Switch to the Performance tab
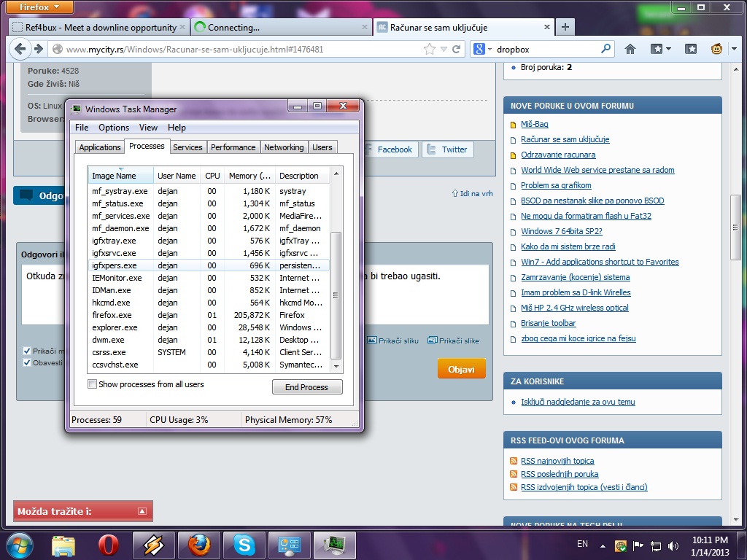Screen dimensions: 747x560 233,147
